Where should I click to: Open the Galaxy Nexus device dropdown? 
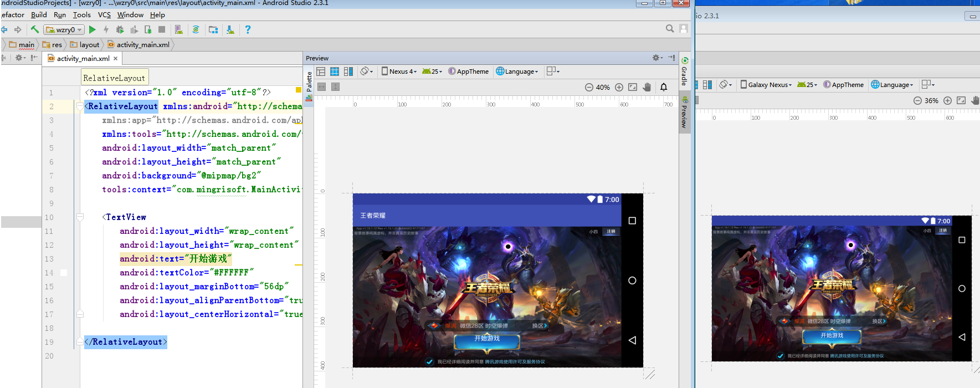pyautogui.click(x=766, y=85)
